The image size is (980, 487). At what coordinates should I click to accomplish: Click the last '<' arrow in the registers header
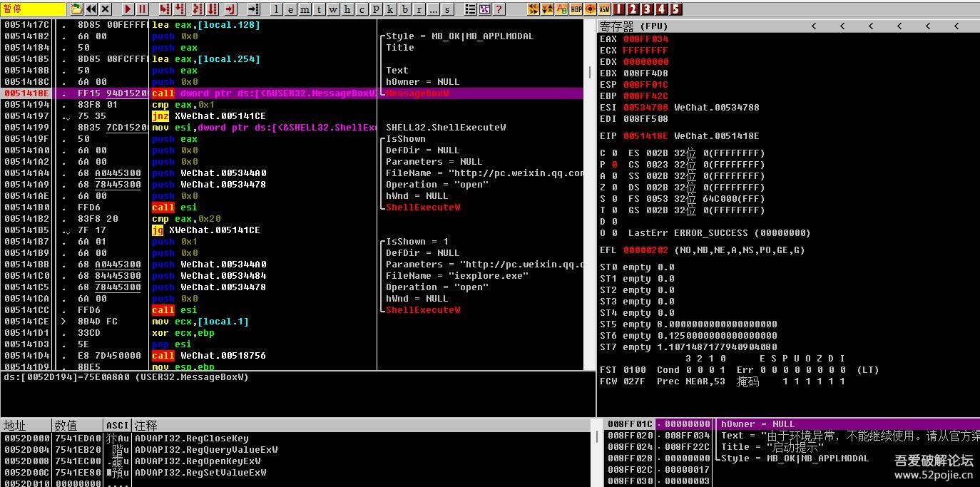point(956,26)
